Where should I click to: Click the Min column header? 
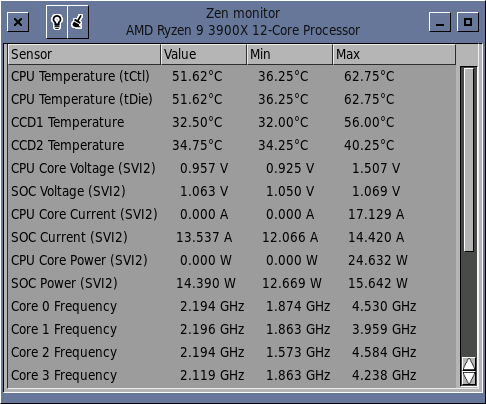[x=290, y=54]
